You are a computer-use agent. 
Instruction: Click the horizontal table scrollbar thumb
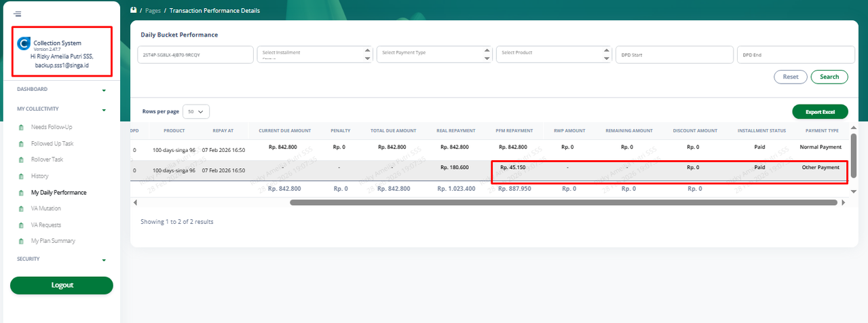(563, 202)
